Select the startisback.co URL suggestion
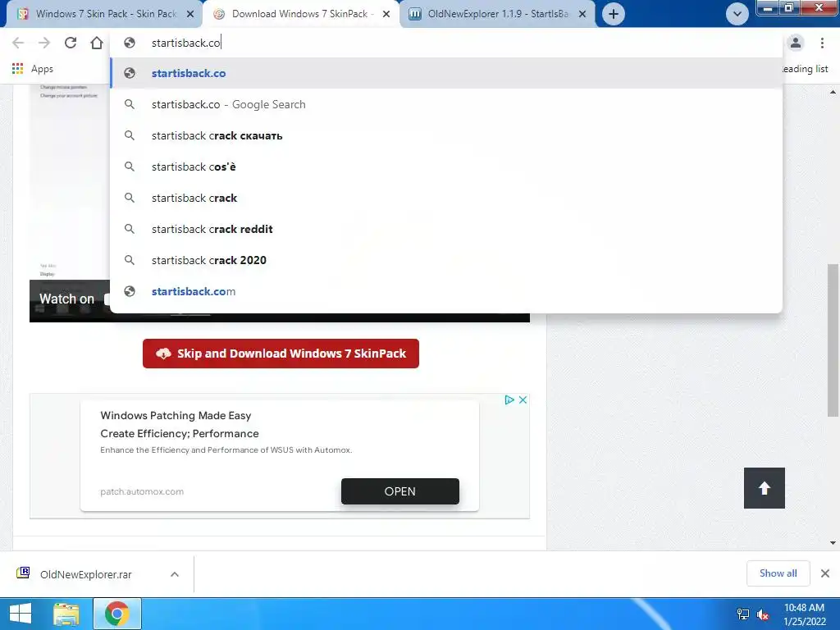 [x=445, y=73]
